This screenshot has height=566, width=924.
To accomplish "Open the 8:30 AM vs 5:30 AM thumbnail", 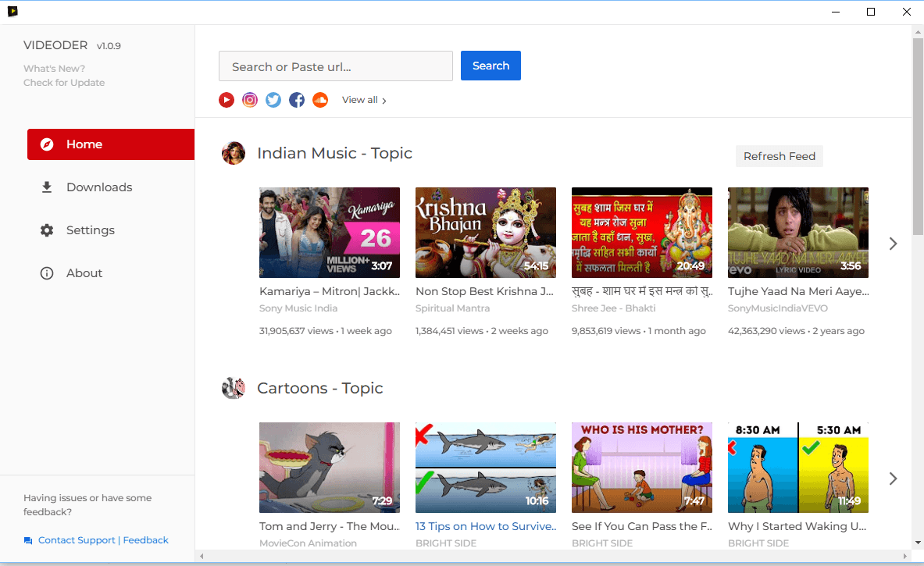I will pos(798,468).
